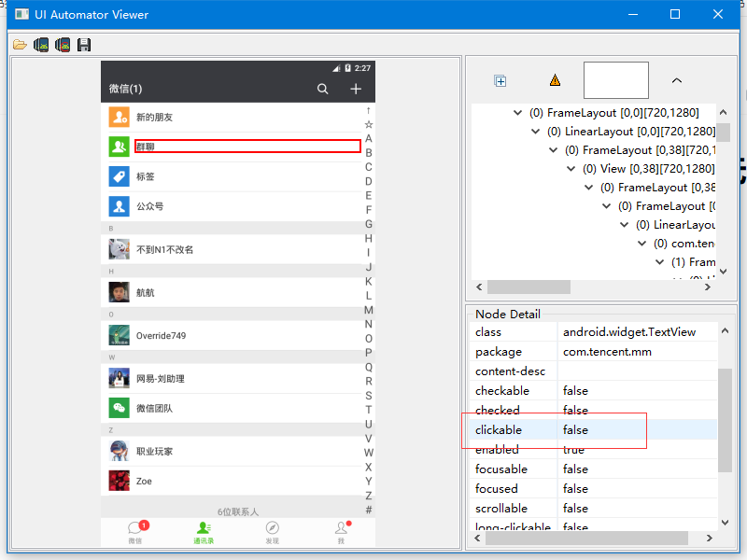Toggle the NAF nodes warning triangle icon
The height and width of the screenshot is (560, 747).
tap(555, 80)
